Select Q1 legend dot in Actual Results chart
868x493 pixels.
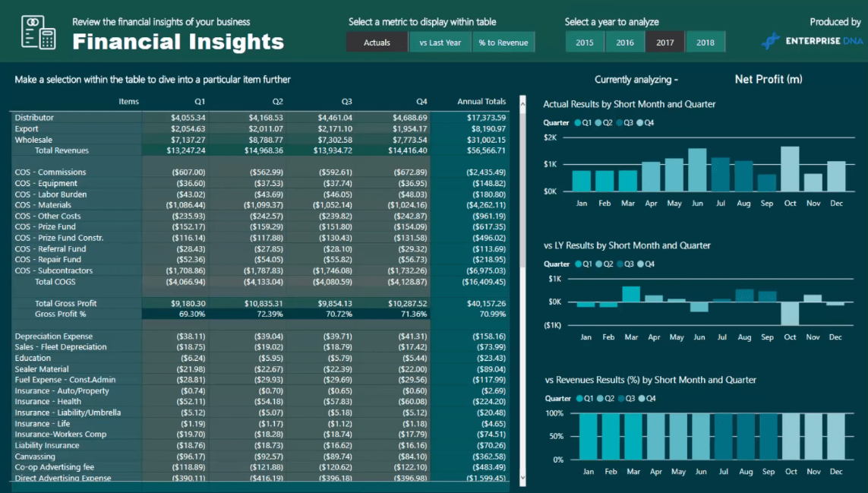coord(578,123)
